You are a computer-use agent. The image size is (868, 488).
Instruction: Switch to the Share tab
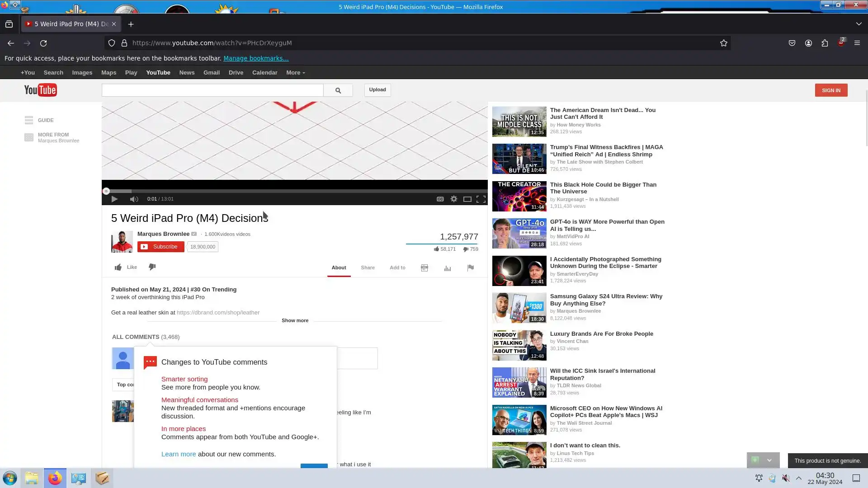[x=368, y=267]
